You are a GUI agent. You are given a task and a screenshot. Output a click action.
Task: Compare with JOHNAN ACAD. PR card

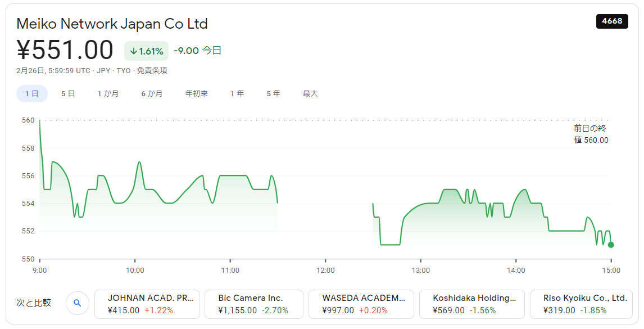[147, 304]
